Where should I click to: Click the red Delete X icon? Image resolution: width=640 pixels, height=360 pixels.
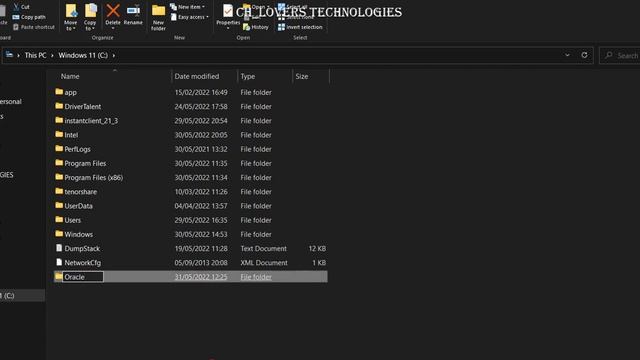click(113, 11)
